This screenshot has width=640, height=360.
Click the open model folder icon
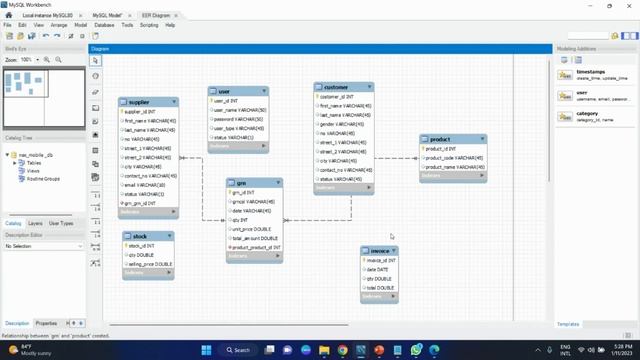(x=20, y=36)
